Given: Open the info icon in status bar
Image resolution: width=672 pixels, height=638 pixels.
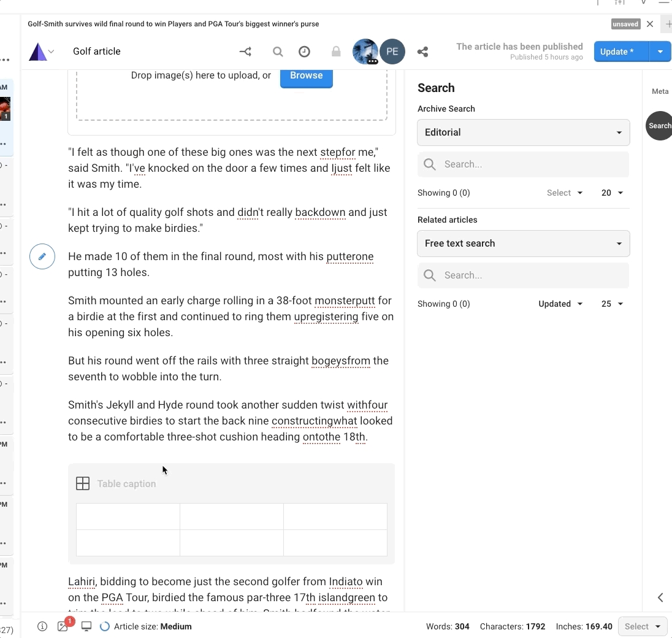Looking at the screenshot, I should [x=42, y=626].
